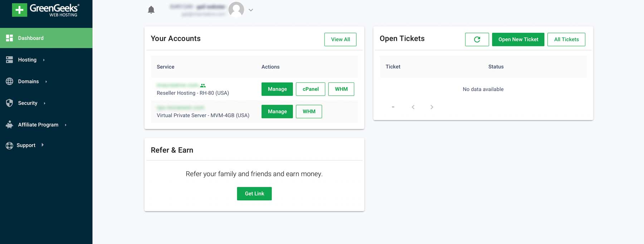Open the Domains section via globe icon
Screen dimensions: 644x244
9,81
